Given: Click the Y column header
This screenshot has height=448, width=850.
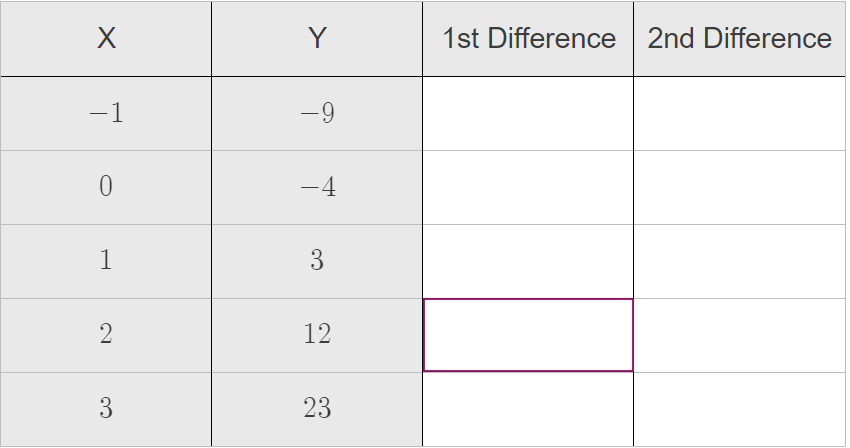Looking at the screenshot, I should (x=317, y=39).
